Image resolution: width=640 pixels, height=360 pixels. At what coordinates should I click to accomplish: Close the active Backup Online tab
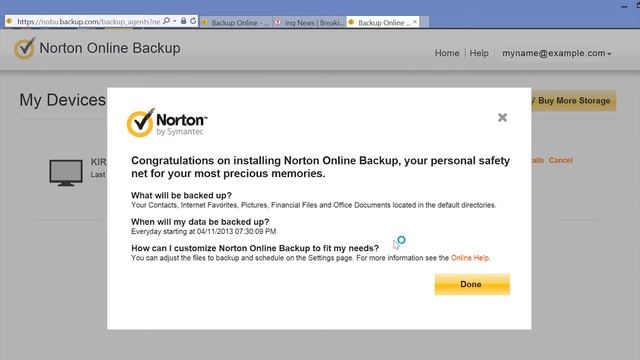(x=415, y=22)
